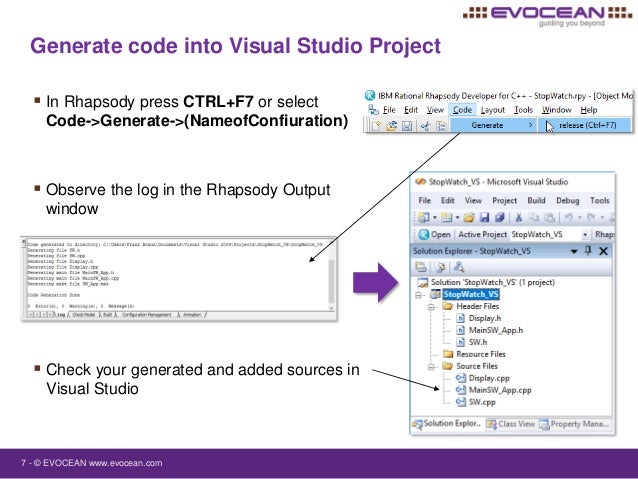
Task: Open Active Project StopWatch_VS combo box
Action: pyautogui.click(x=549, y=234)
